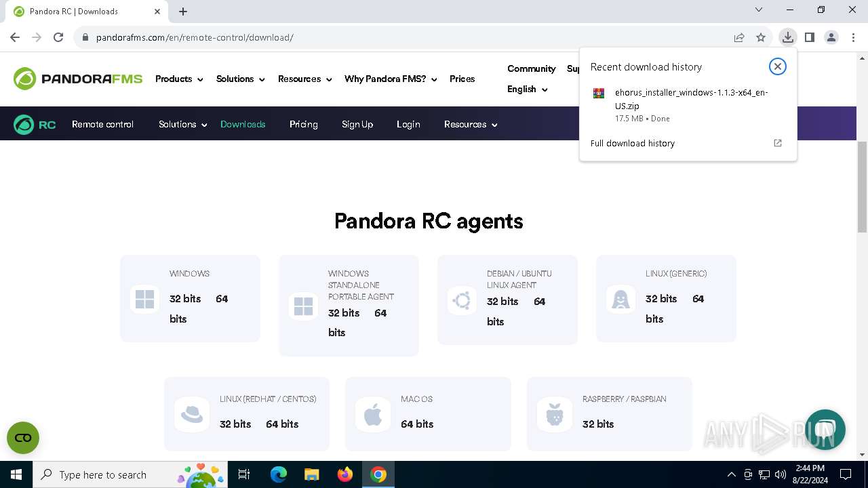Download Linux (Generic) agent 32 bits

[661, 299]
